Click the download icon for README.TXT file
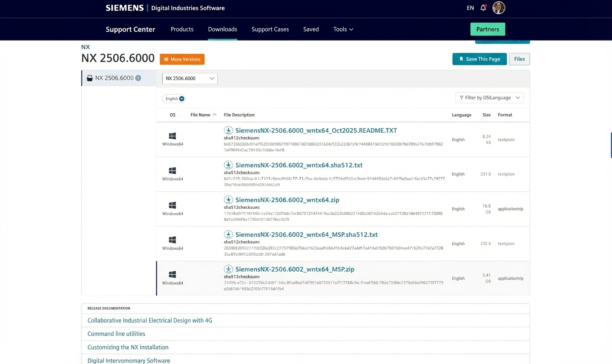The width and height of the screenshot is (612, 364). click(229, 131)
